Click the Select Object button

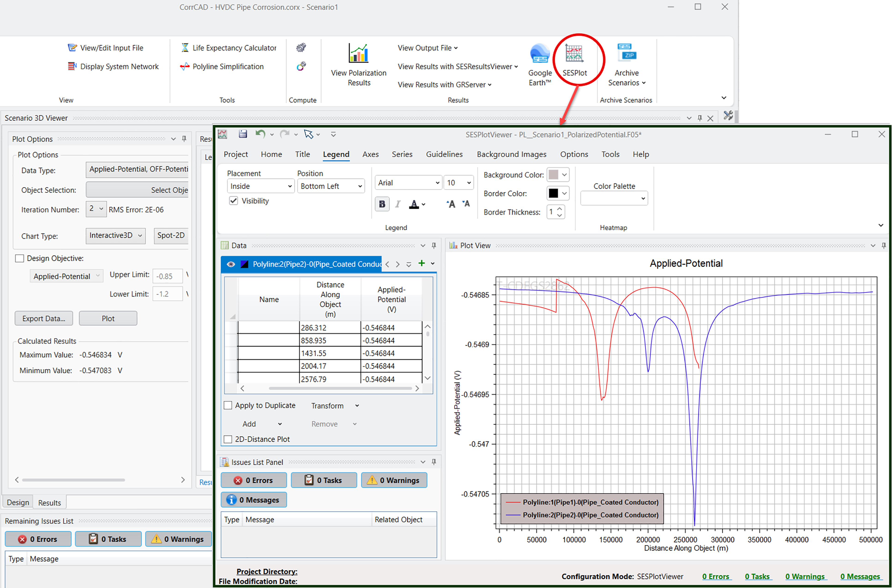[137, 190]
